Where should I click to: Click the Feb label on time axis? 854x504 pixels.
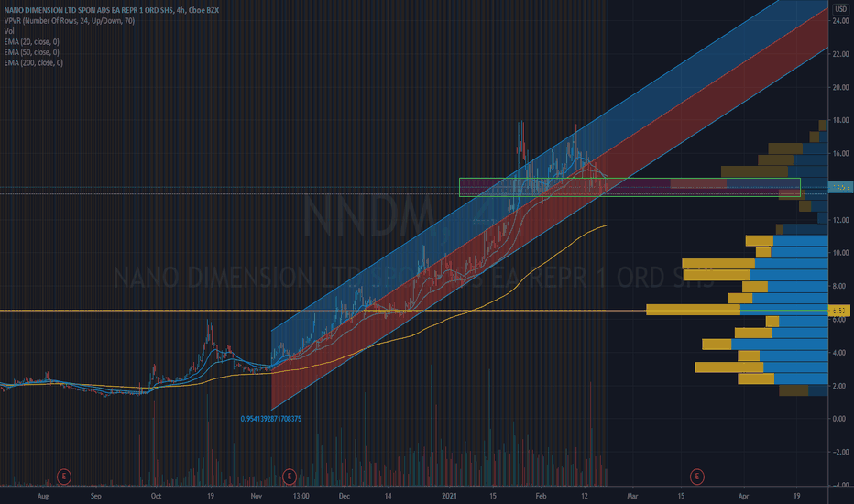tap(541, 496)
